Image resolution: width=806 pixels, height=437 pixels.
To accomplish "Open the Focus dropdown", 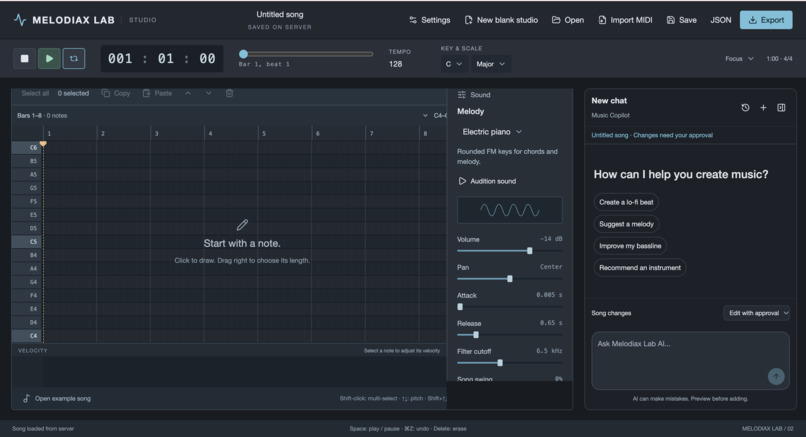I will click(739, 59).
